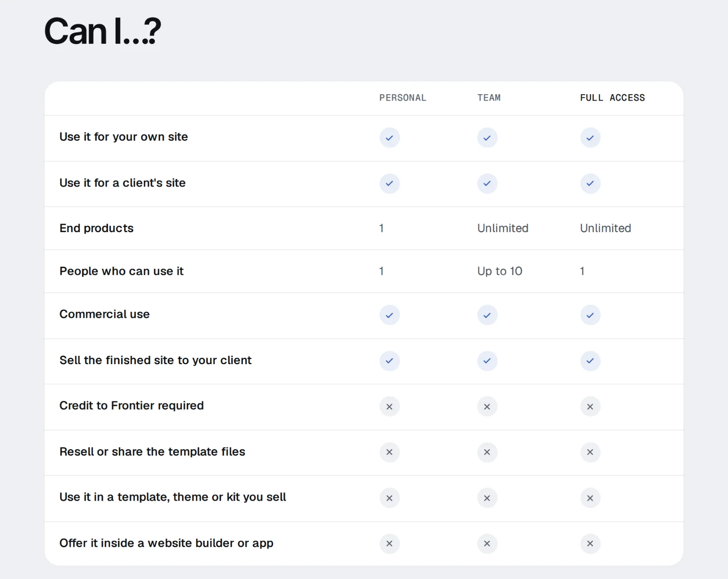Click Team checkmark for selling finished site

[x=487, y=361]
